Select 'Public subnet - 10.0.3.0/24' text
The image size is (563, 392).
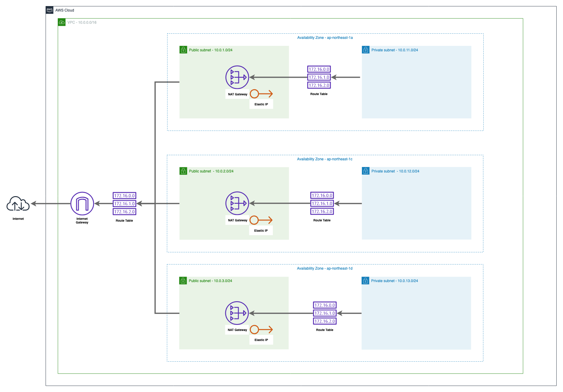point(210,281)
